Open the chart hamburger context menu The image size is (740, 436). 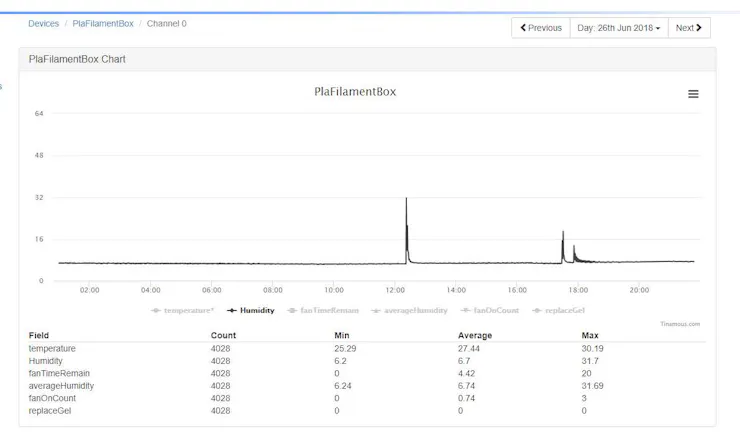(x=693, y=94)
